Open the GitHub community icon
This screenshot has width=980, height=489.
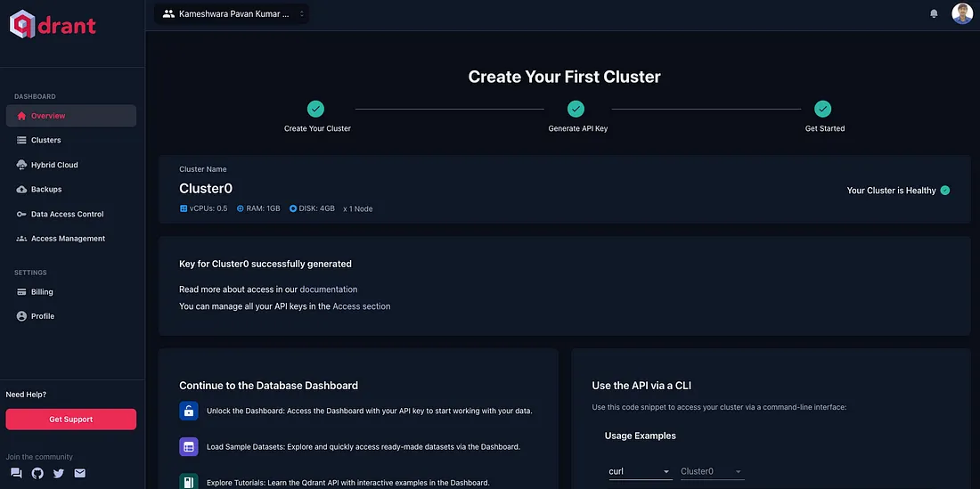tap(37, 473)
